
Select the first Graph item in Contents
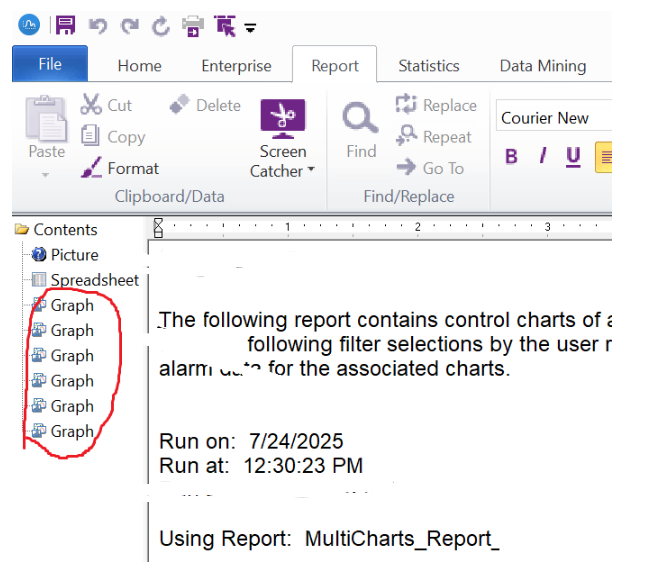pyautogui.click(x=72, y=305)
